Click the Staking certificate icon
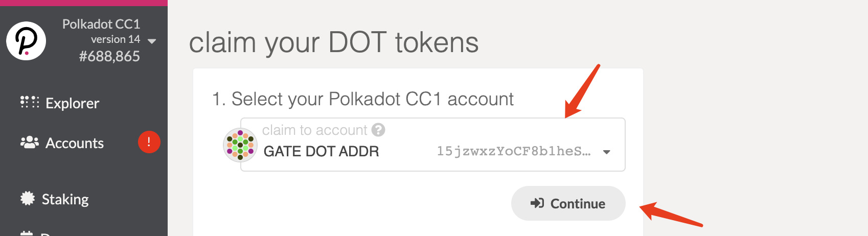The image size is (868, 236). (28, 198)
